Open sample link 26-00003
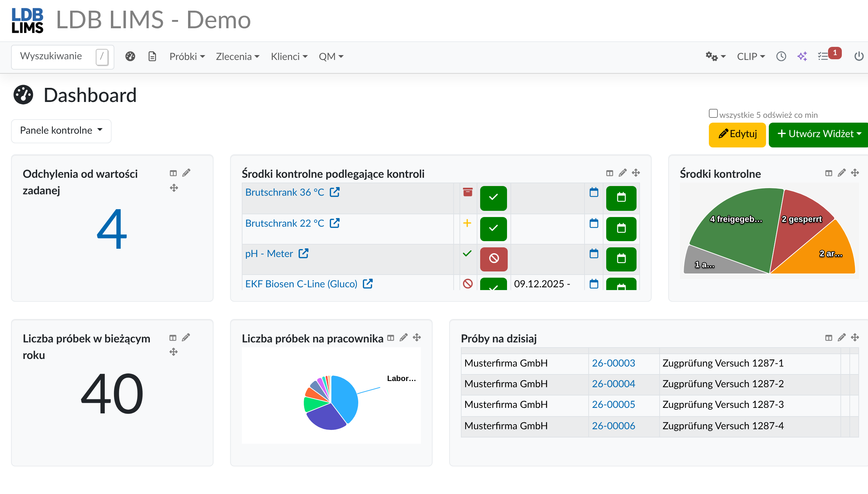Screen dimensions: 868x494 click(x=613, y=363)
